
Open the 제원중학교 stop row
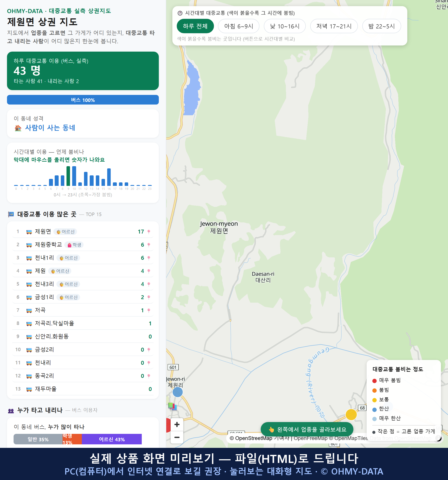click(x=83, y=244)
